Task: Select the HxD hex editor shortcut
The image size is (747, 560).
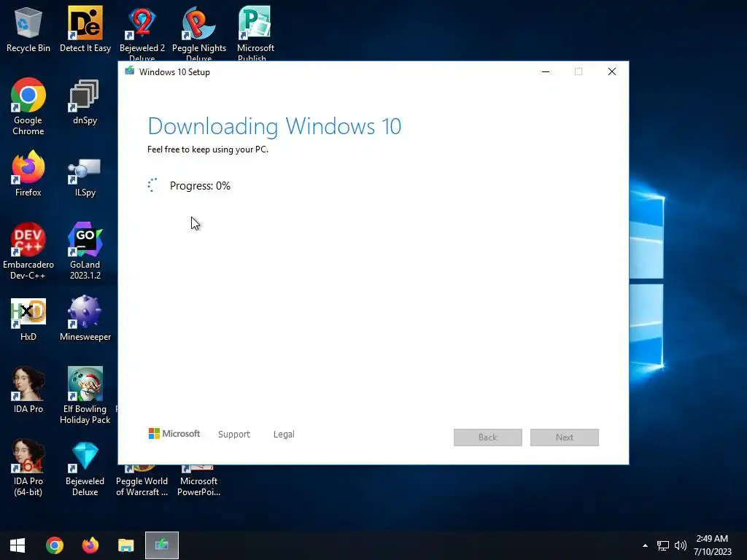Action: click(28, 319)
